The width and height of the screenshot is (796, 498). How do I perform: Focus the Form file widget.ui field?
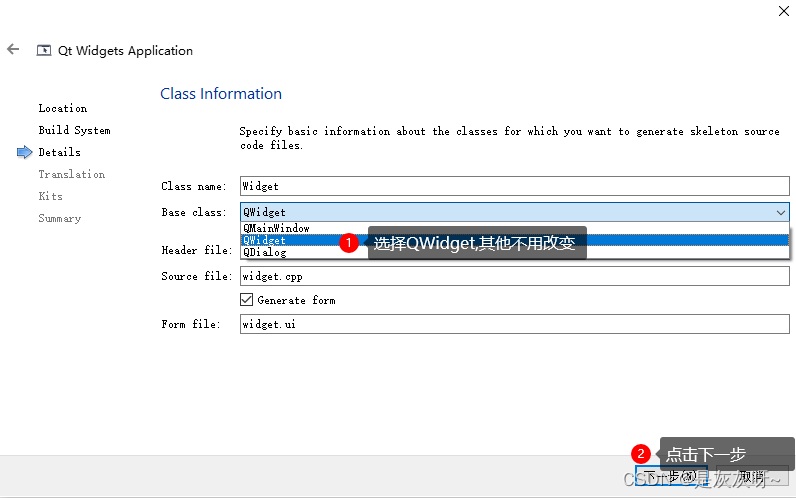514,324
